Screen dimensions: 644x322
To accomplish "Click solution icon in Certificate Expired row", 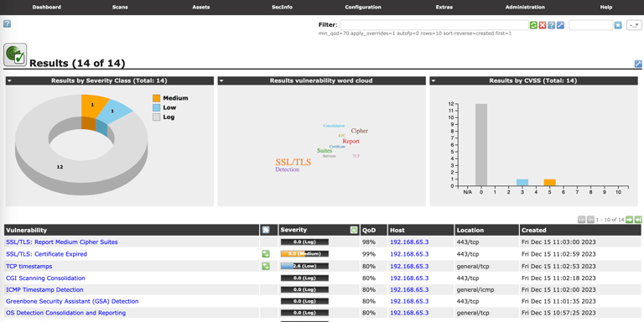I will (266, 254).
